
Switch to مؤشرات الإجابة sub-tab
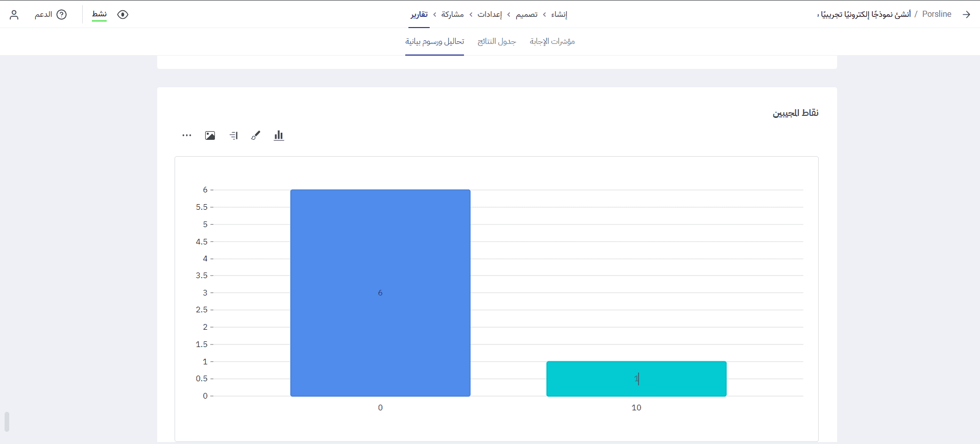[552, 41]
